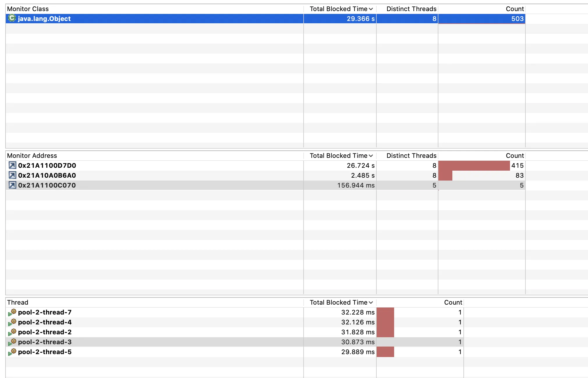The width and height of the screenshot is (588, 378).
Task: Click icon beside monitor address 0x21A1100C070
Action: coord(12,185)
